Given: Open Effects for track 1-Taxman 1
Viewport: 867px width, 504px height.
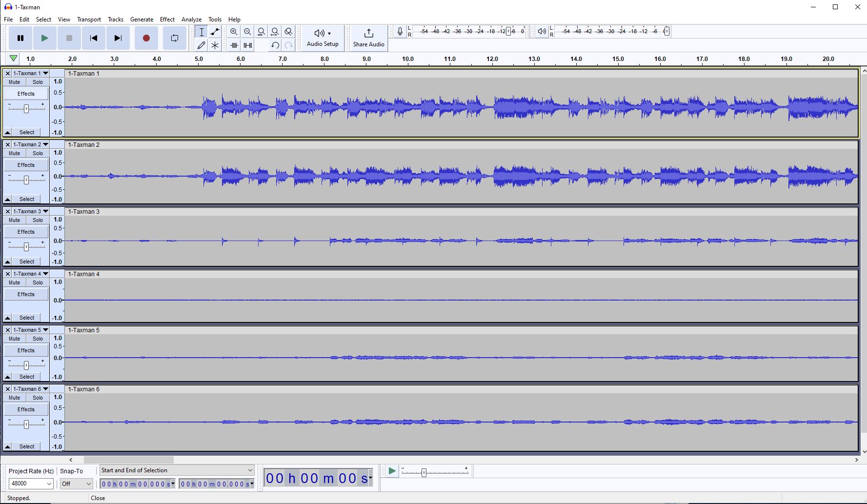Looking at the screenshot, I should (x=26, y=94).
